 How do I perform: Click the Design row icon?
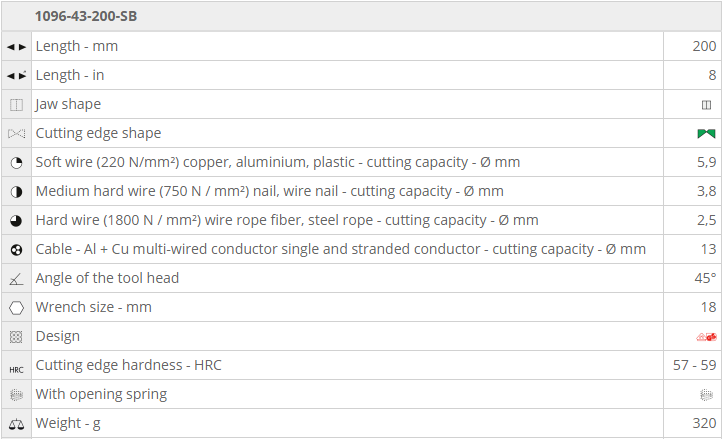point(16,337)
